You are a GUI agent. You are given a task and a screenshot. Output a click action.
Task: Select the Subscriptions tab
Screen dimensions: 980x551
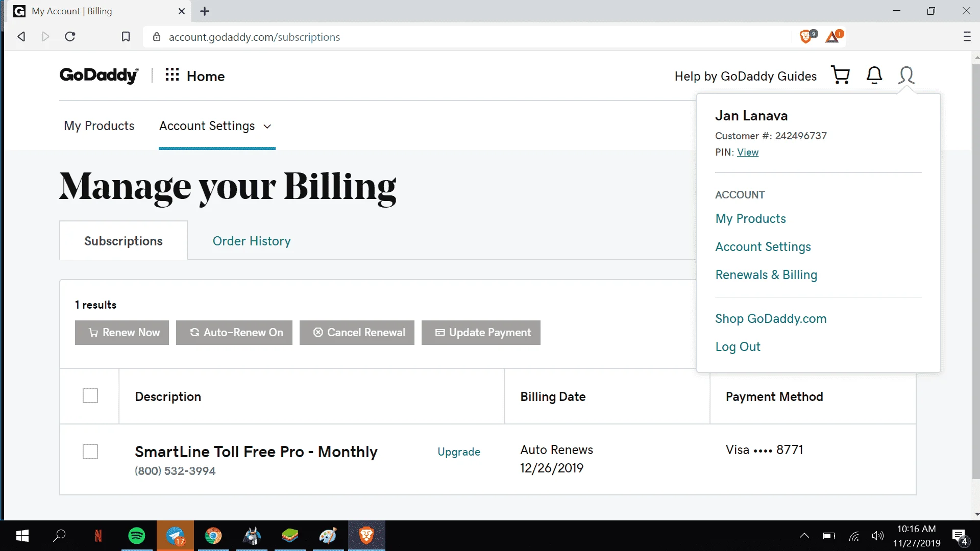(124, 241)
